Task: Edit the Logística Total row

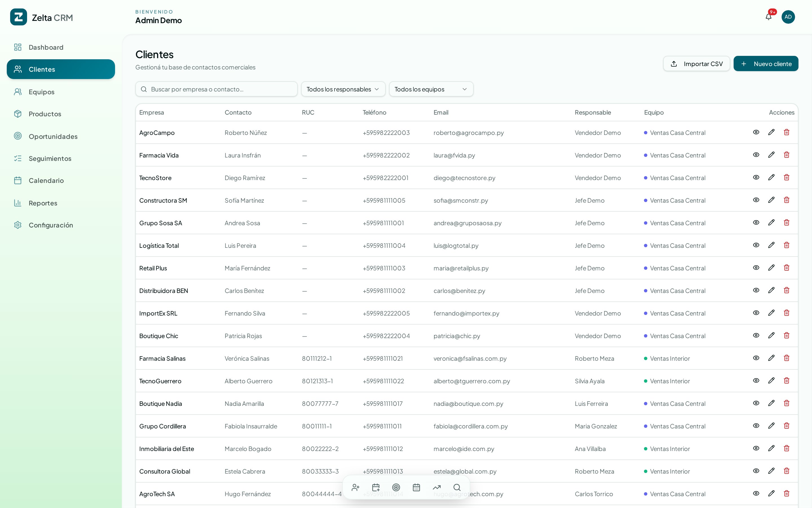Action: coord(771,245)
